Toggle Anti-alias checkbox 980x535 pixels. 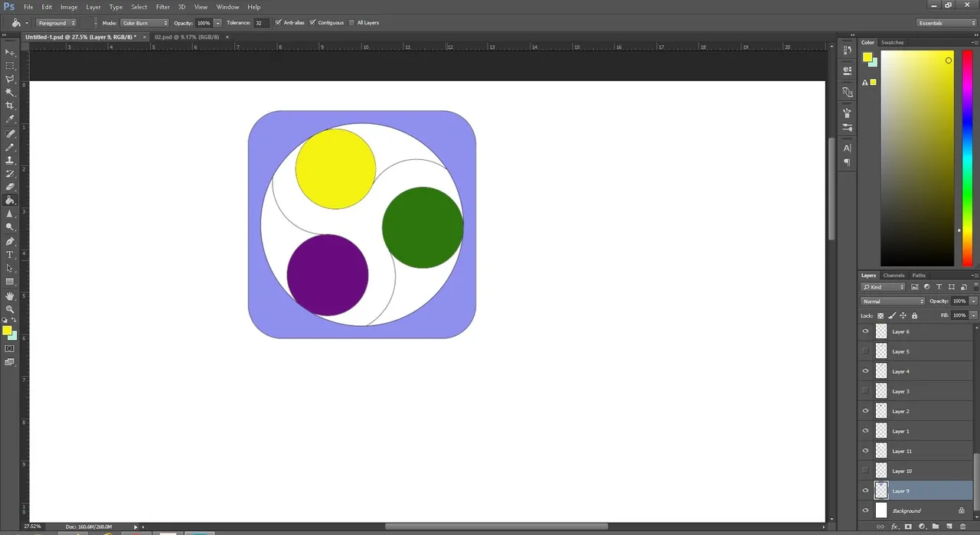[x=278, y=23]
